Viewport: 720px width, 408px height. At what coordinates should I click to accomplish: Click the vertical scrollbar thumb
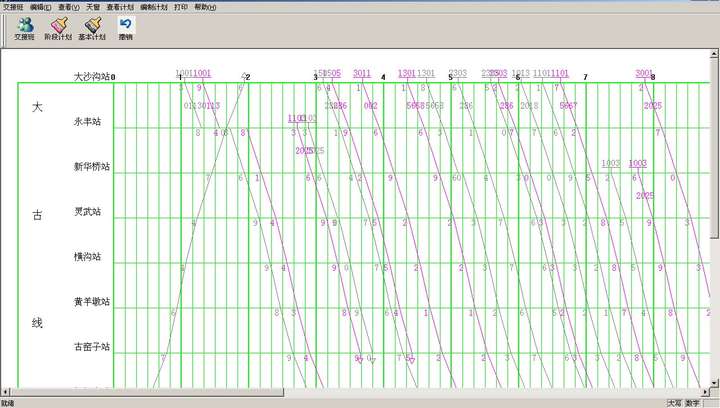pyautogui.click(x=714, y=148)
